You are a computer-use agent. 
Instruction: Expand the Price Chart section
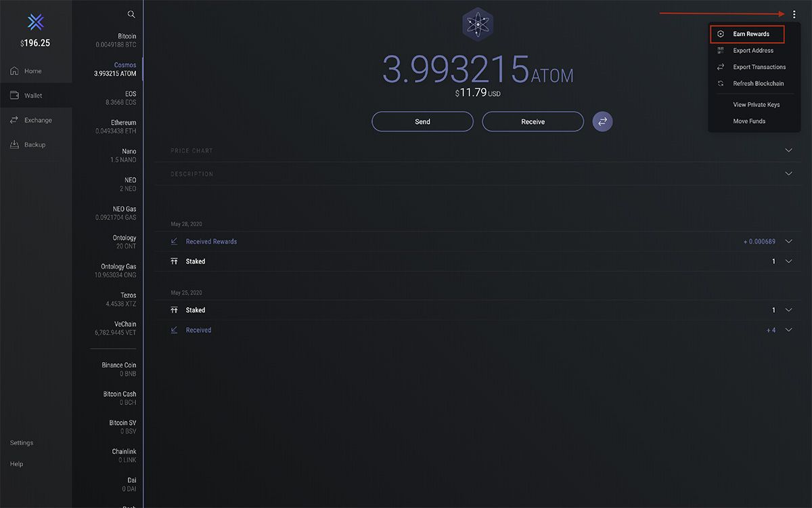(788, 150)
